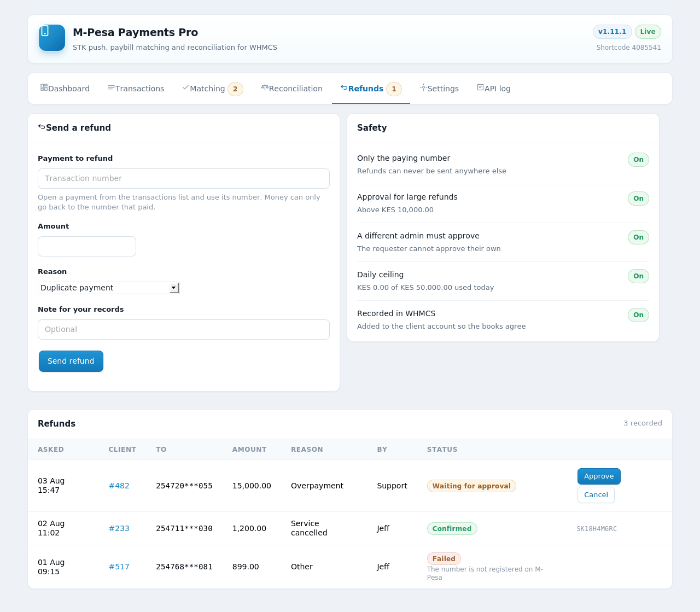The width and height of the screenshot is (700, 612).
Task: Click the API log document icon
Action: coord(480,88)
